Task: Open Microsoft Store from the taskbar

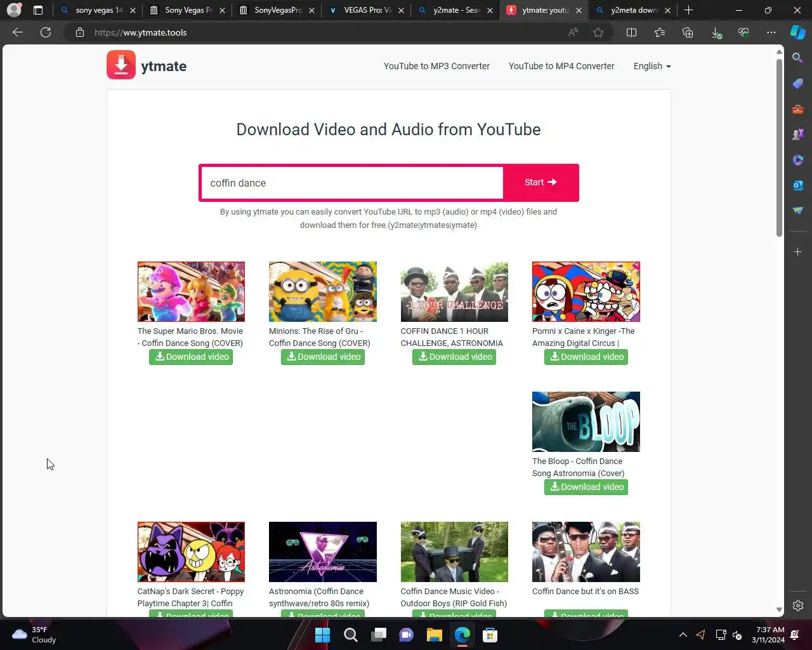Action: coord(490,635)
